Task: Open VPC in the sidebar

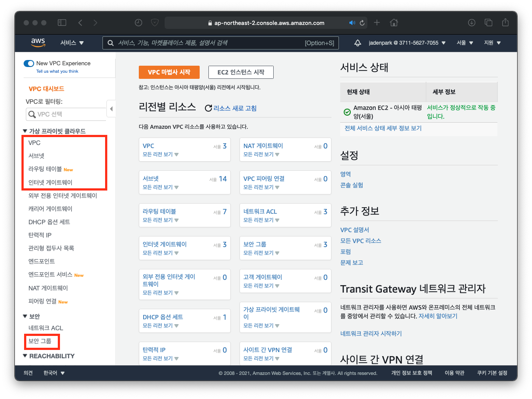Action: point(35,143)
